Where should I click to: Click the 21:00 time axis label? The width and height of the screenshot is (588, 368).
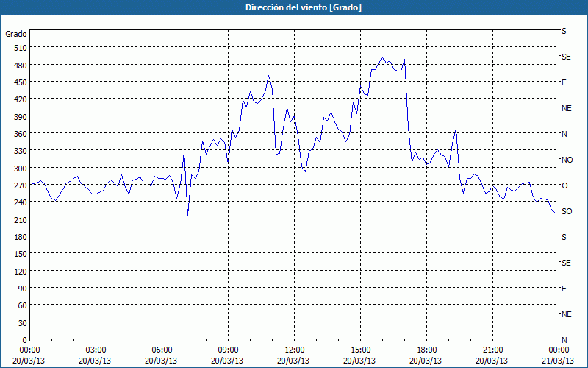(492, 350)
